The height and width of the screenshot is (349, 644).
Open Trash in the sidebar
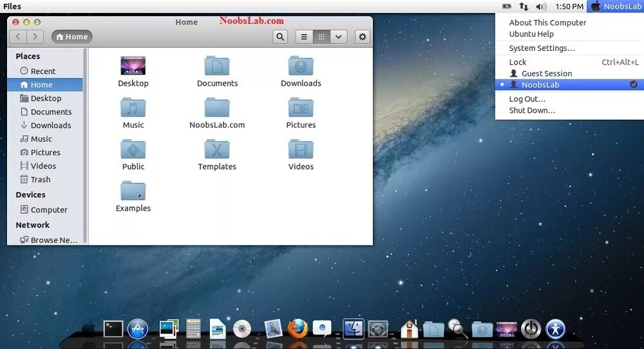(x=45, y=180)
